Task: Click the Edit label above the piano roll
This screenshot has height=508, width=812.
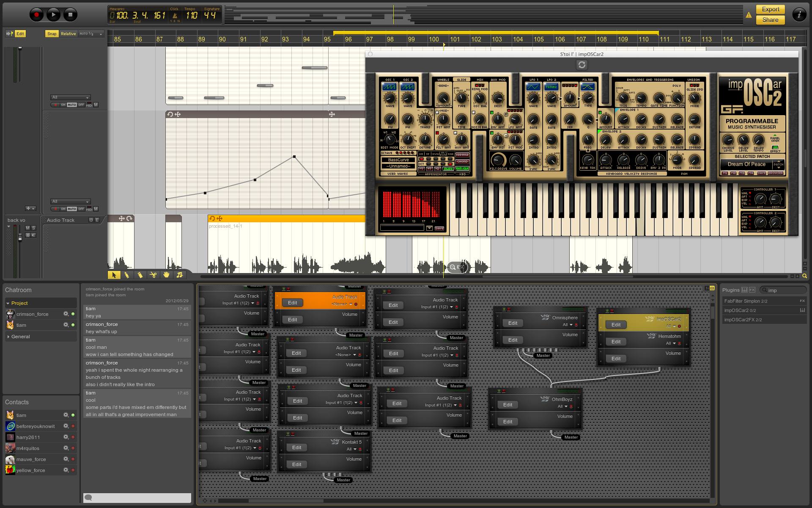Action: click(20, 33)
